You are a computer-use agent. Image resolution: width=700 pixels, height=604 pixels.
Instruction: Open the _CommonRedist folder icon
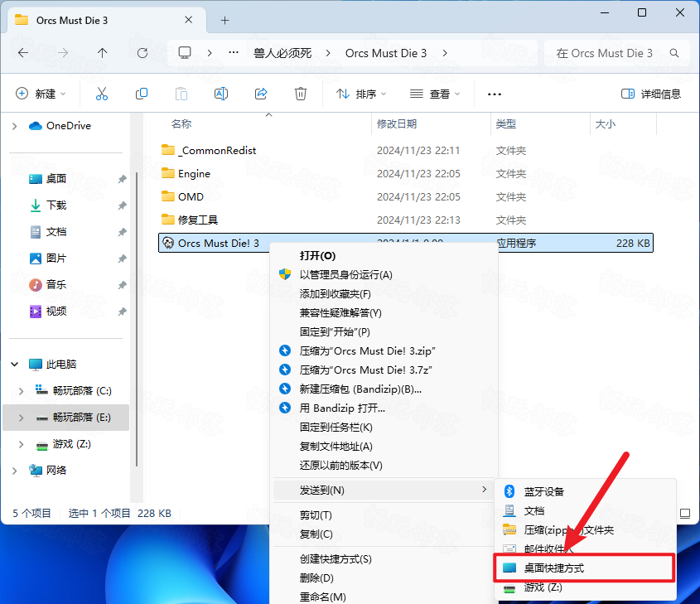[x=168, y=150]
